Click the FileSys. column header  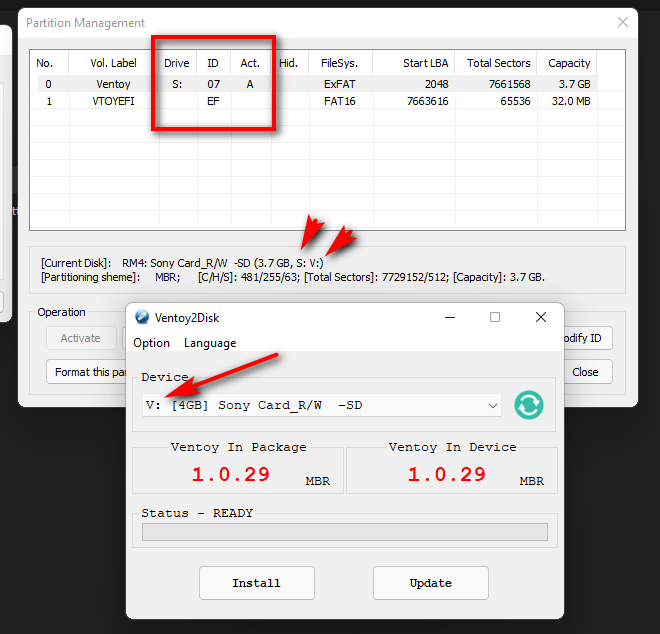(x=339, y=63)
